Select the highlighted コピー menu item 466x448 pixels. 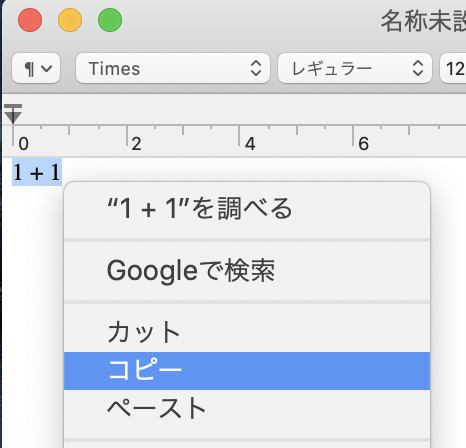247,371
